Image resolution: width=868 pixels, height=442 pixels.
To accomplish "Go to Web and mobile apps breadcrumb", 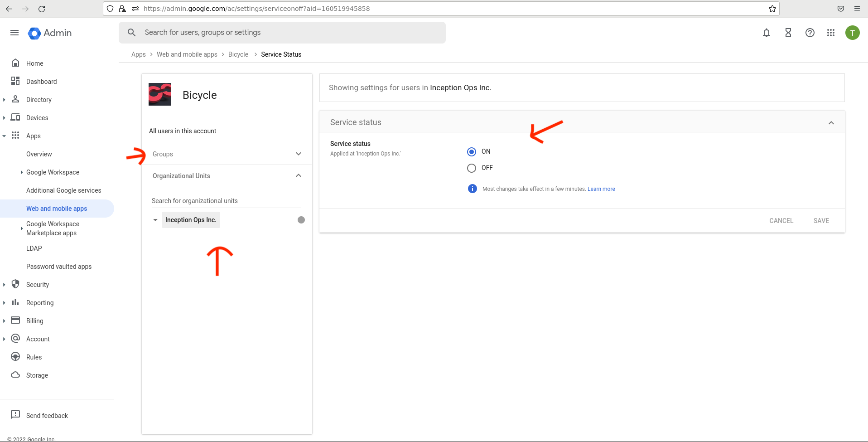I will click(187, 54).
